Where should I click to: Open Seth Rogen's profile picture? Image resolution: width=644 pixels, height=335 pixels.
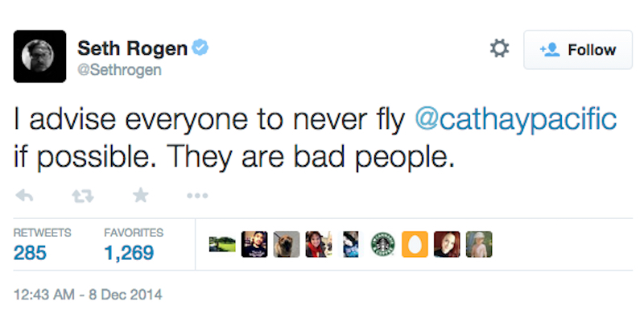39,56
